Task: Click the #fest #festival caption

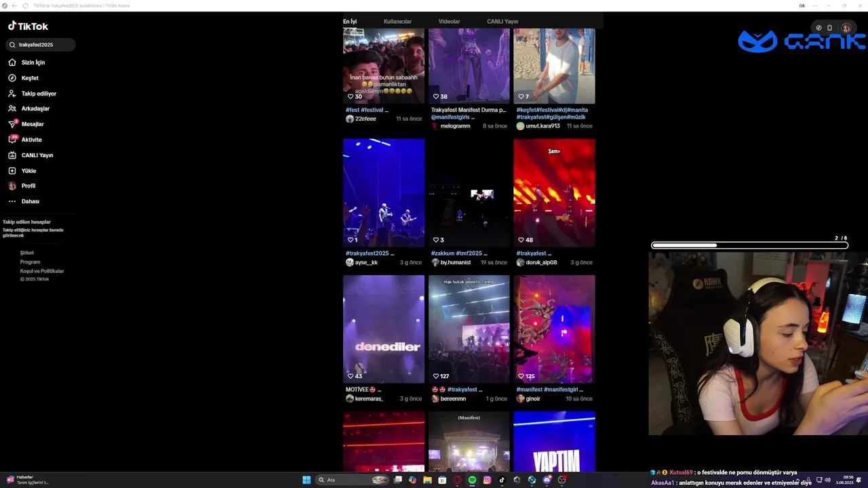Action: tap(367, 110)
